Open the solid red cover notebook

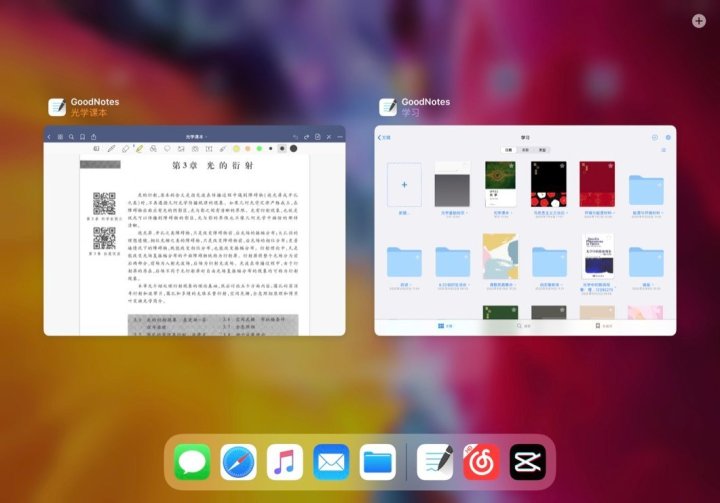(597, 184)
